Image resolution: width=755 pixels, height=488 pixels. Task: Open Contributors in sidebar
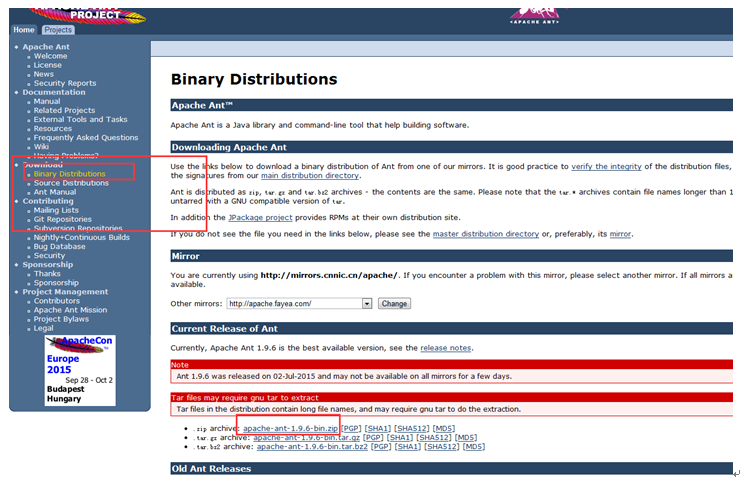coord(57,301)
